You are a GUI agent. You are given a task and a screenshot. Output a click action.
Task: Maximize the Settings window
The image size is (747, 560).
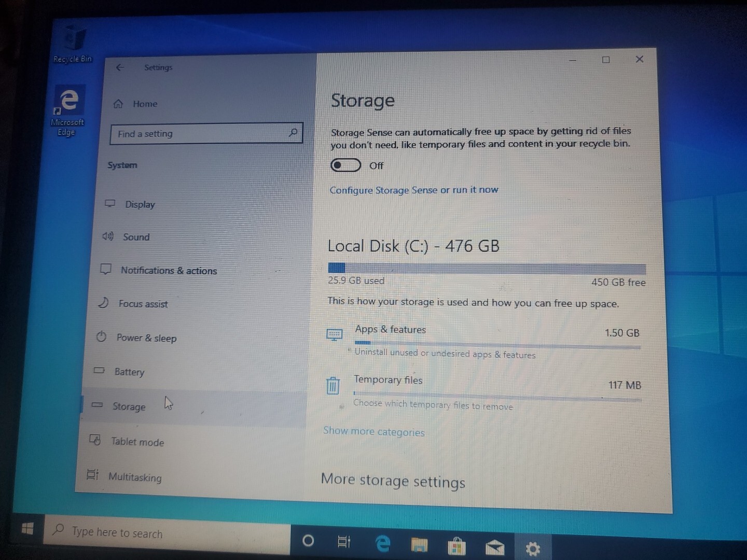pos(605,60)
